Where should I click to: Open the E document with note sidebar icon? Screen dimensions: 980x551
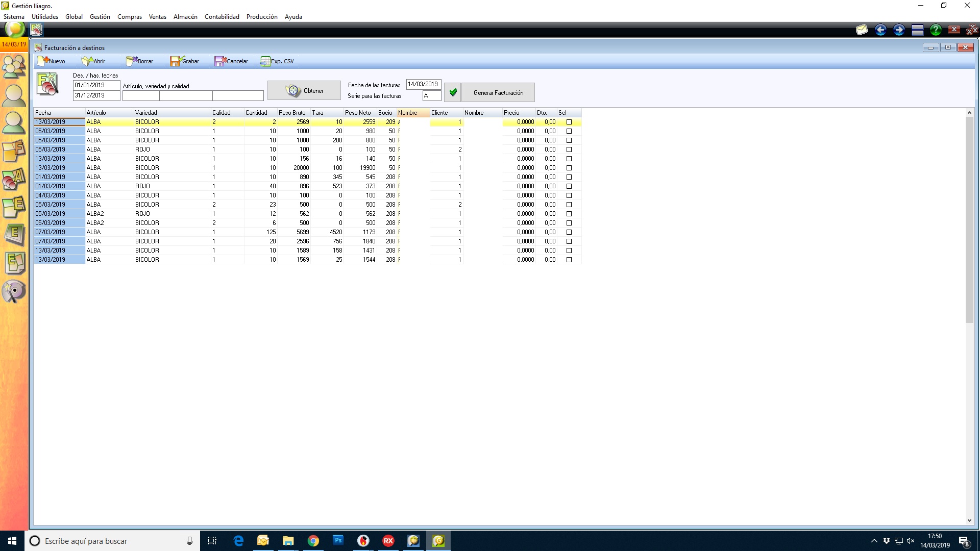tap(14, 263)
